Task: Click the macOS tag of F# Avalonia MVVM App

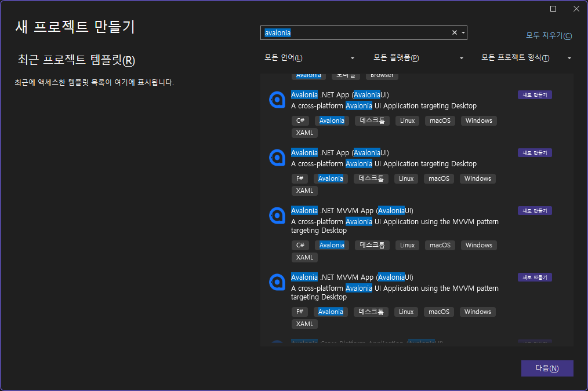Action: point(439,312)
